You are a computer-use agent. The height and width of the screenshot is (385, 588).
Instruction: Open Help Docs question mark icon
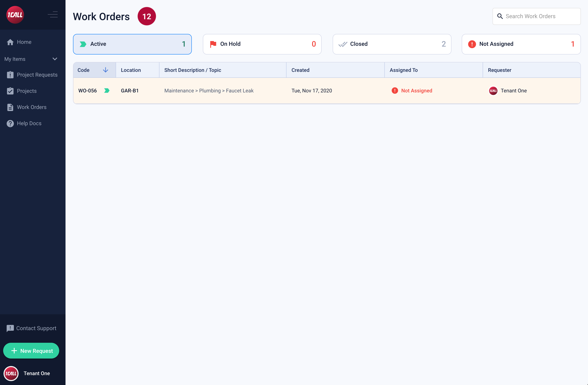click(10, 123)
